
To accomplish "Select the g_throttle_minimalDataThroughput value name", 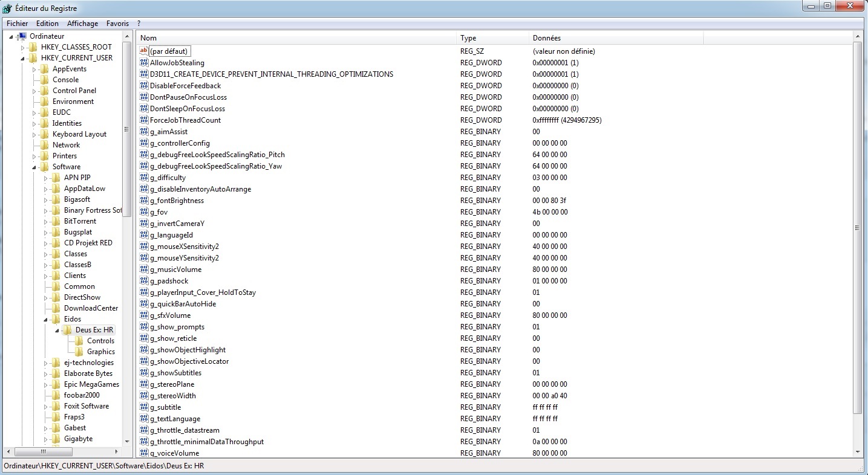I will point(207,441).
